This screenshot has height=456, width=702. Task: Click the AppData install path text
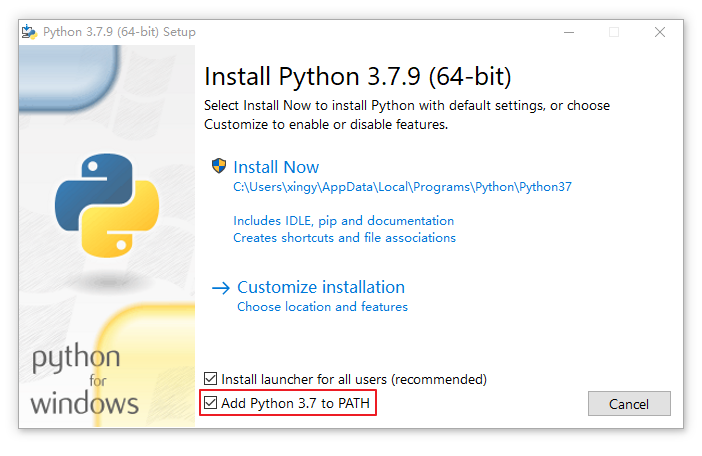pos(402,187)
